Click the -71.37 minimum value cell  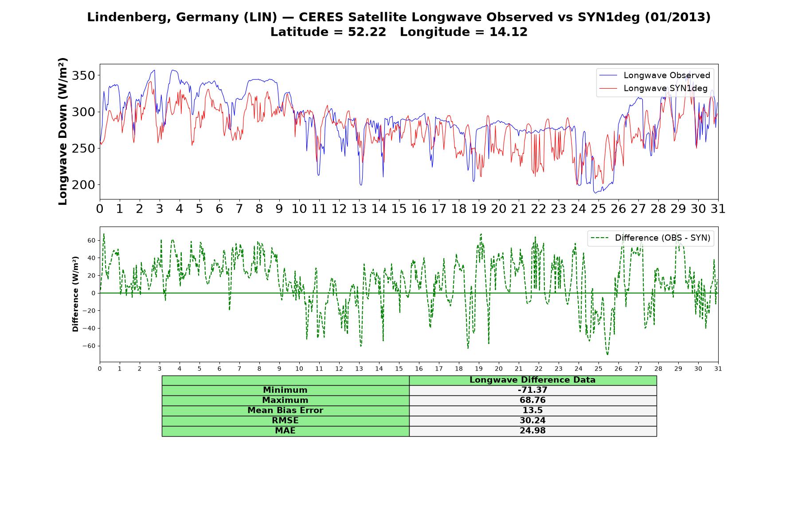tap(532, 390)
